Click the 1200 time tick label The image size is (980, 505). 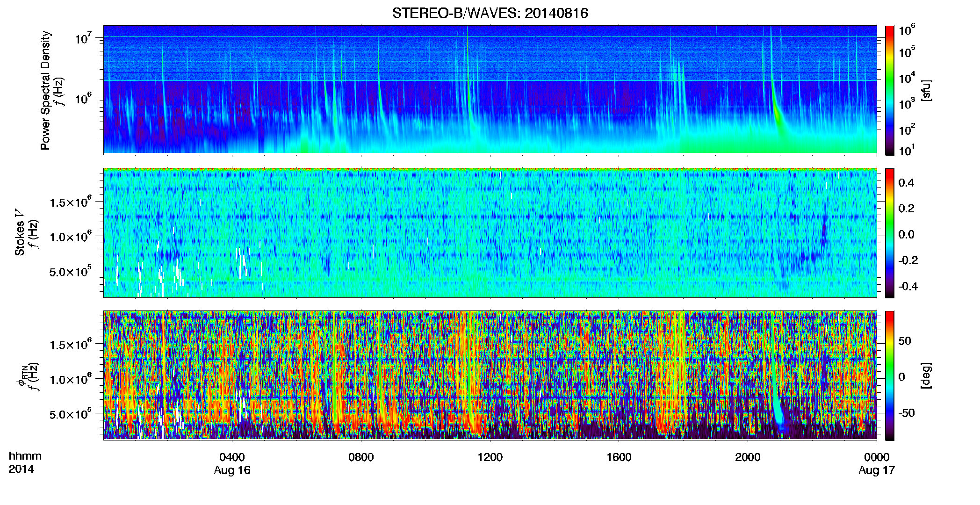pyautogui.click(x=490, y=457)
